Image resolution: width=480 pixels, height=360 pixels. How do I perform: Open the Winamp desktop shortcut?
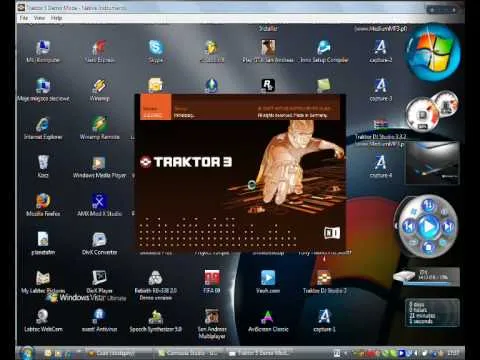point(99,89)
